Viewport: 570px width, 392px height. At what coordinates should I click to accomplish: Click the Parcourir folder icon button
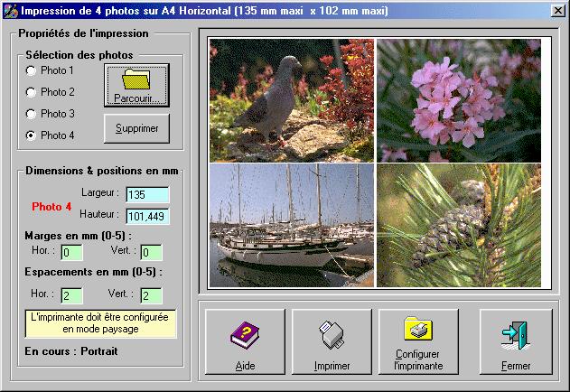pyautogui.click(x=136, y=85)
